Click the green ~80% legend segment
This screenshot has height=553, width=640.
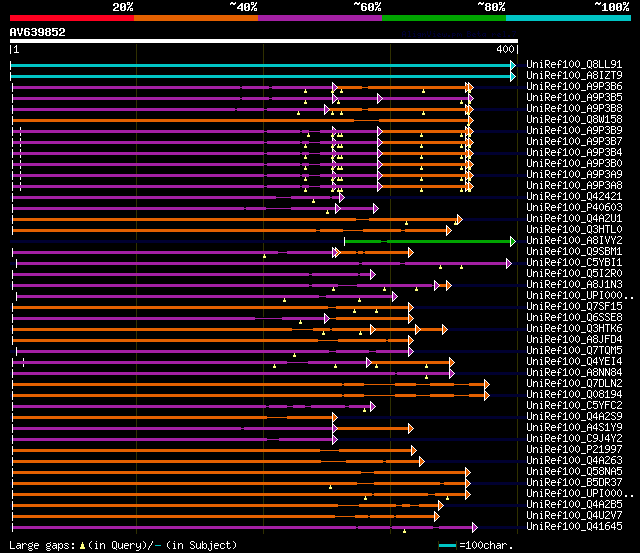coord(444,18)
